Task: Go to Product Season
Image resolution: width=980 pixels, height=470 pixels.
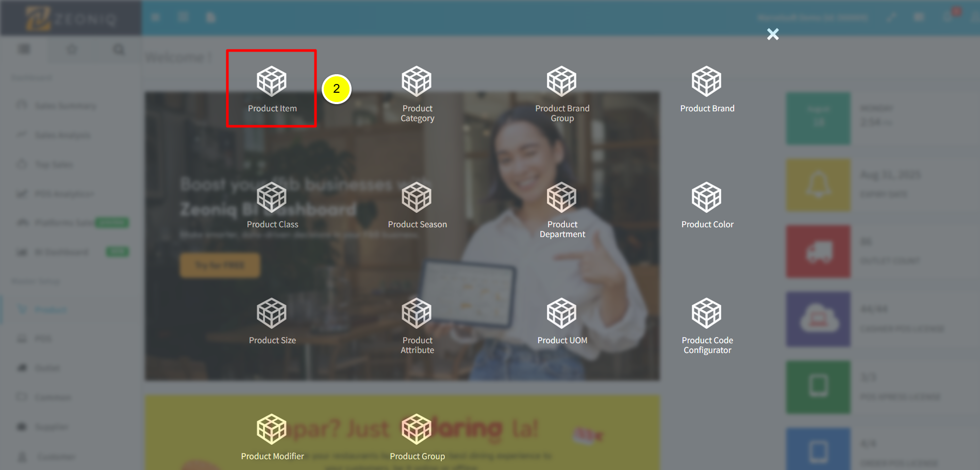Action: (417, 205)
